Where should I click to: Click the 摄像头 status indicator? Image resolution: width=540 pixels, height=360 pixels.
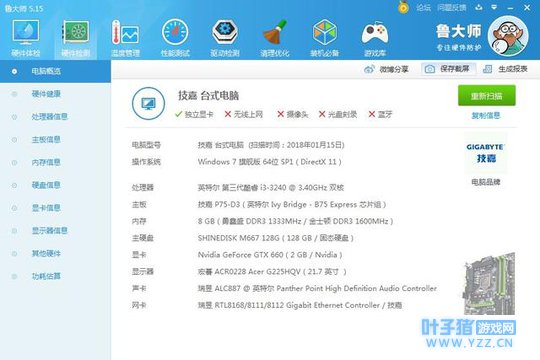(x=292, y=114)
